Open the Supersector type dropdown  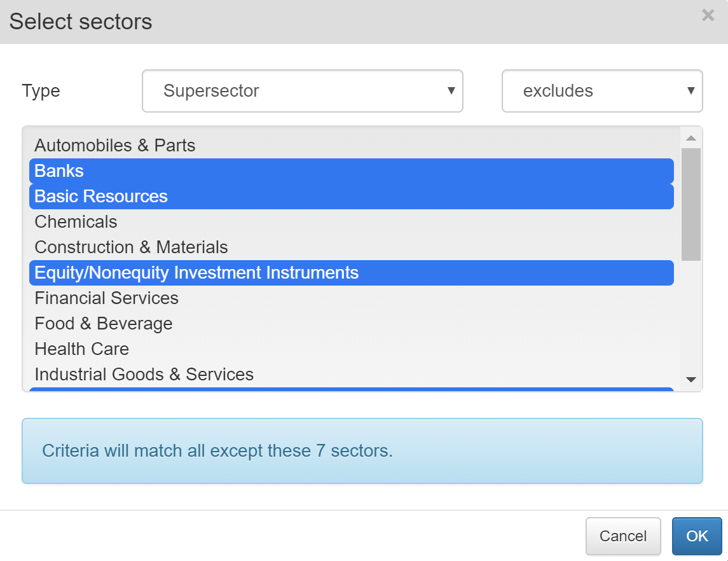(x=302, y=91)
